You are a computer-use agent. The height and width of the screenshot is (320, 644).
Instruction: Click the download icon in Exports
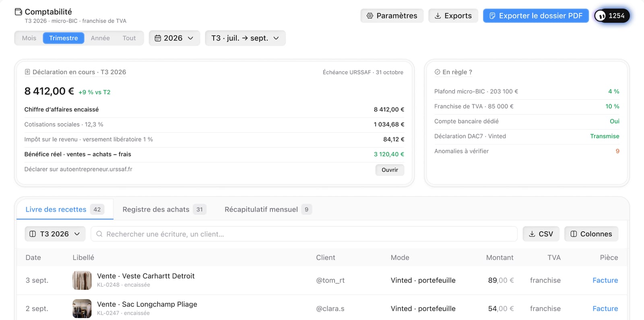438,16
